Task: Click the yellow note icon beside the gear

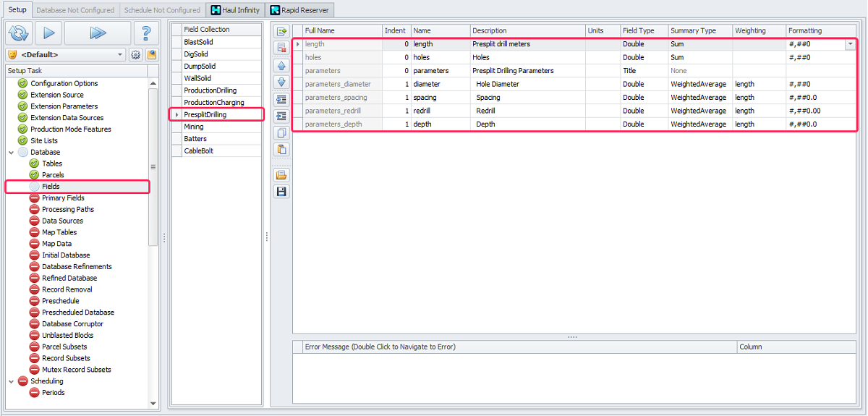Action: click(x=152, y=55)
